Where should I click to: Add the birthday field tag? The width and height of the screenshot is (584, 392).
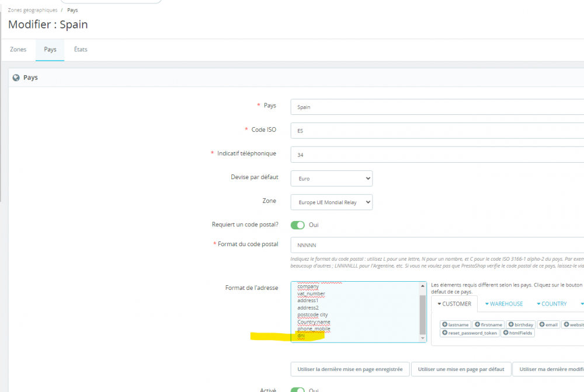[521, 325]
